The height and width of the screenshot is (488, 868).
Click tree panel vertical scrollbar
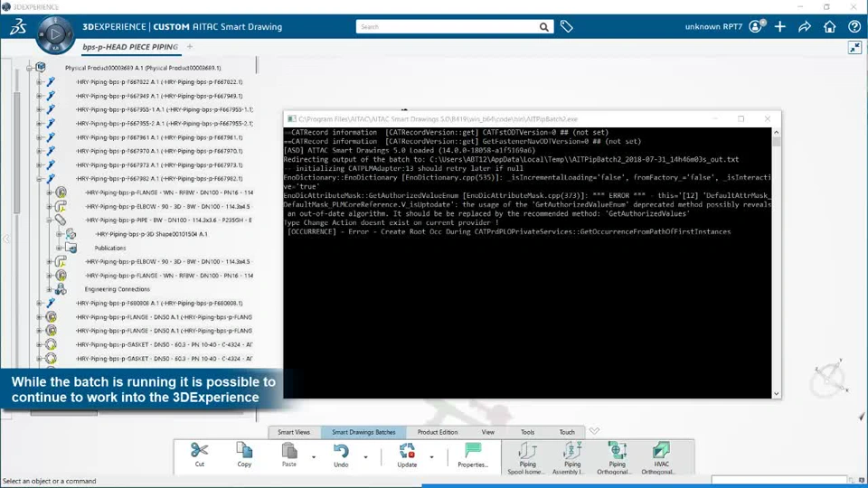(x=16, y=153)
